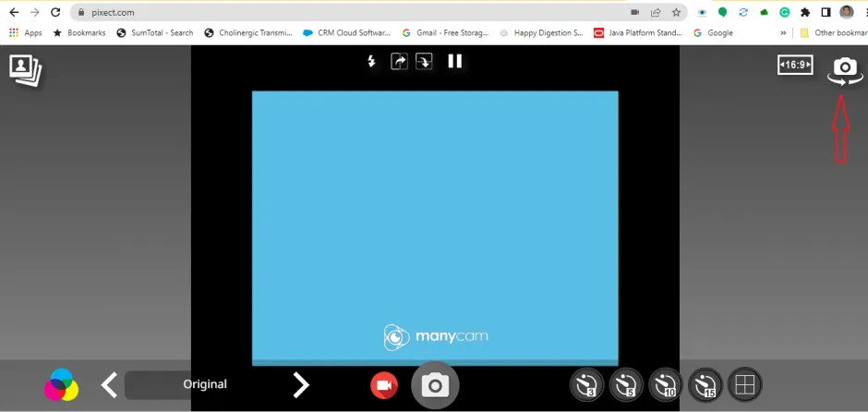Screen dimensions: 868x412
Task: Click the green cloud extension icon
Action: tap(765, 12)
